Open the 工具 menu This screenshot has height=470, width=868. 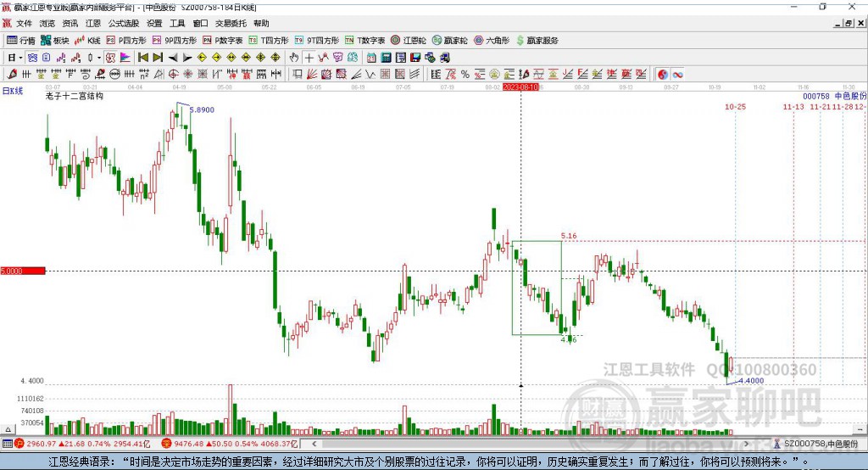coord(177,23)
